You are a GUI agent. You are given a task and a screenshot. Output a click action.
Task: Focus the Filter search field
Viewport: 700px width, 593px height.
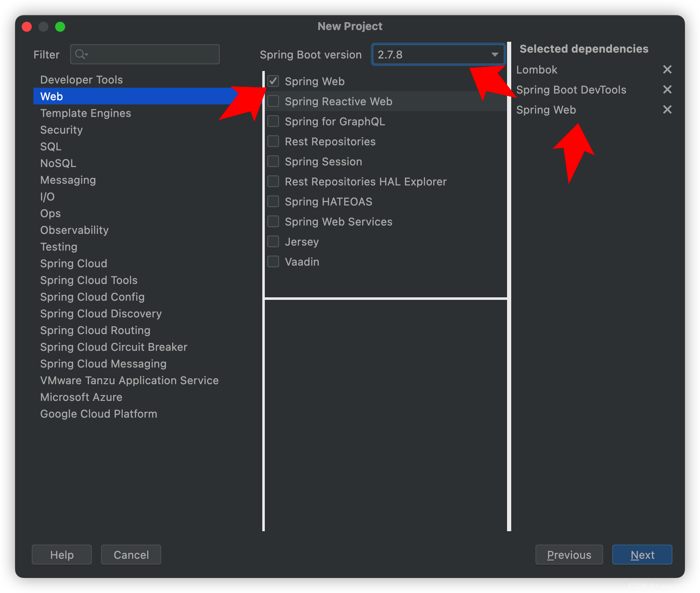pos(145,54)
